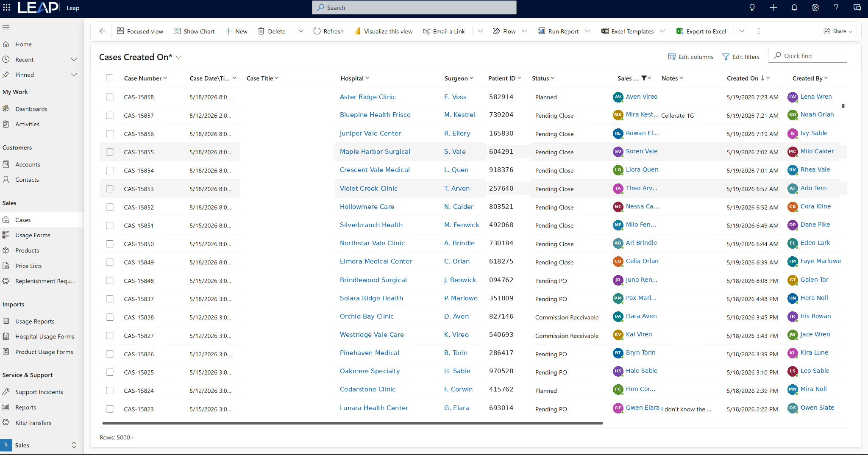Open the Aster Ridge Clinic hospital link
This screenshot has width=868, height=455.
click(367, 97)
